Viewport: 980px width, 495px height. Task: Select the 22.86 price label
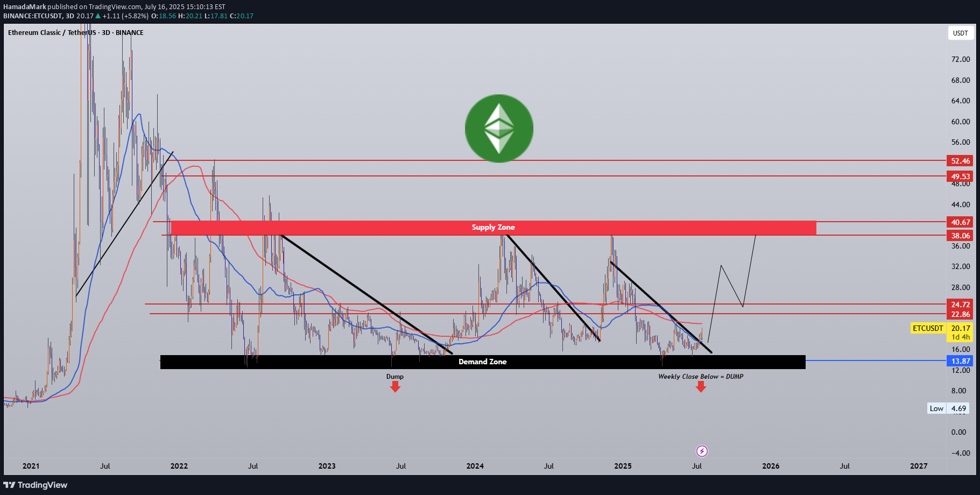[x=960, y=314]
